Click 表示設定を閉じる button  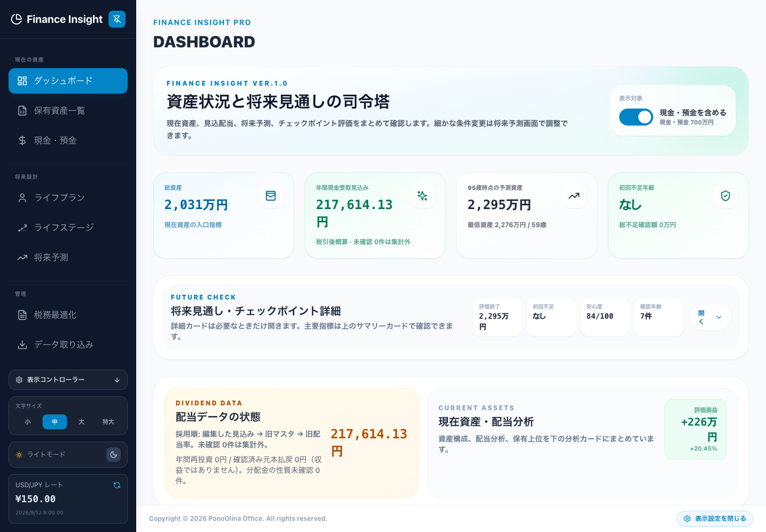(x=715, y=519)
